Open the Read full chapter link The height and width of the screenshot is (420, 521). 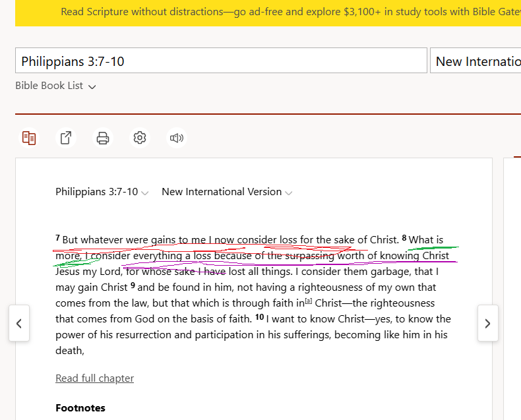[x=95, y=378]
